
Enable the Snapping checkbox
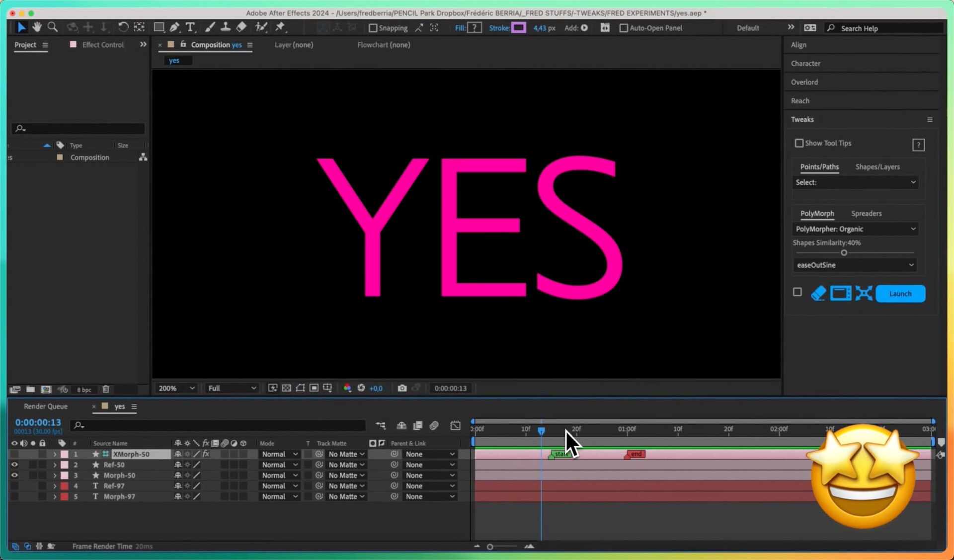(373, 28)
